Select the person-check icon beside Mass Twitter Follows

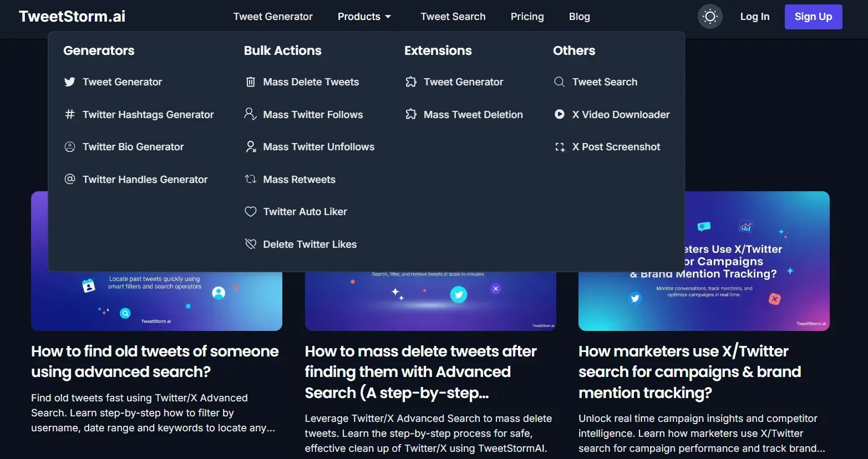[251, 114]
